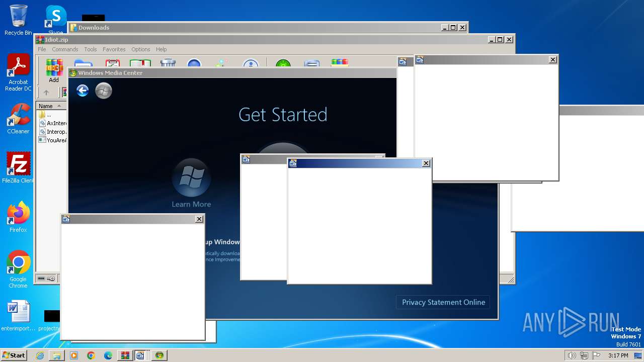Open the Start menu

tap(14, 355)
